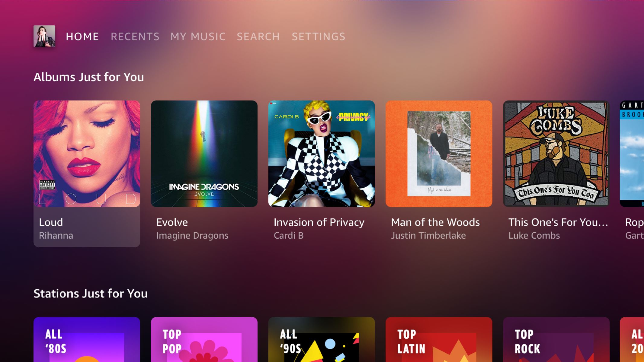
Task: Click the Home navigation button
Action: (82, 36)
